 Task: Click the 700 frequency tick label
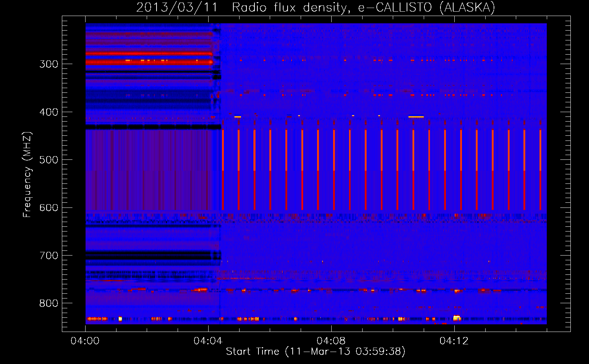click(x=49, y=256)
